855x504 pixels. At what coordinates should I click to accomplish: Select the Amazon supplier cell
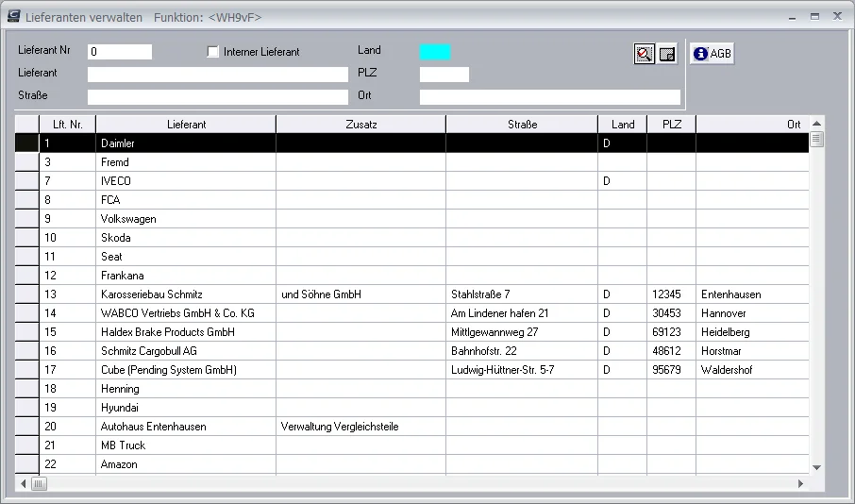pos(186,464)
